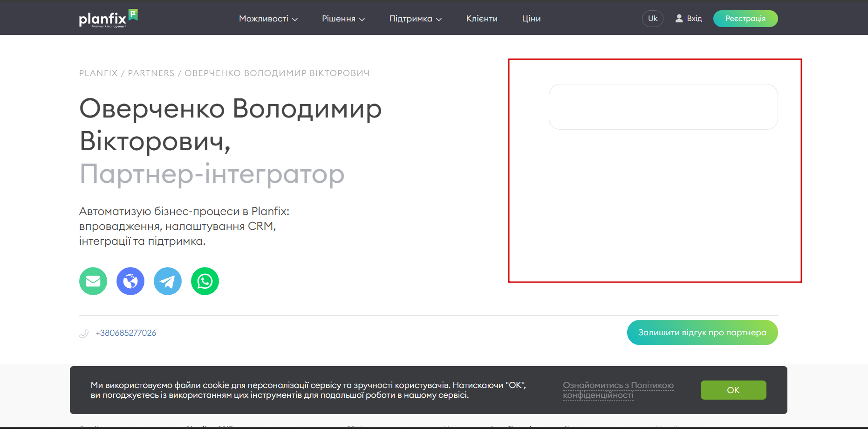The width and height of the screenshot is (868, 429).
Task: Go to the Ціни pricing page
Action: 531,19
